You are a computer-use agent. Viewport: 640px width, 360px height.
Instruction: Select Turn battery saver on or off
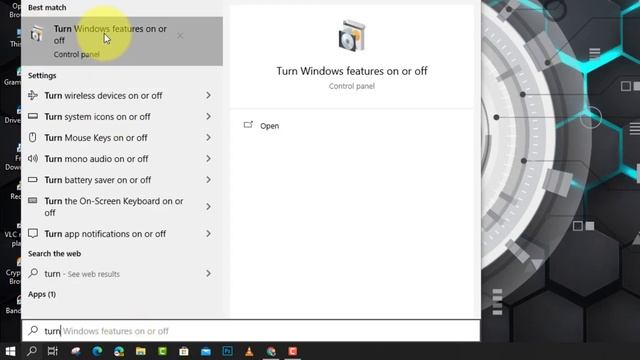point(98,180)
